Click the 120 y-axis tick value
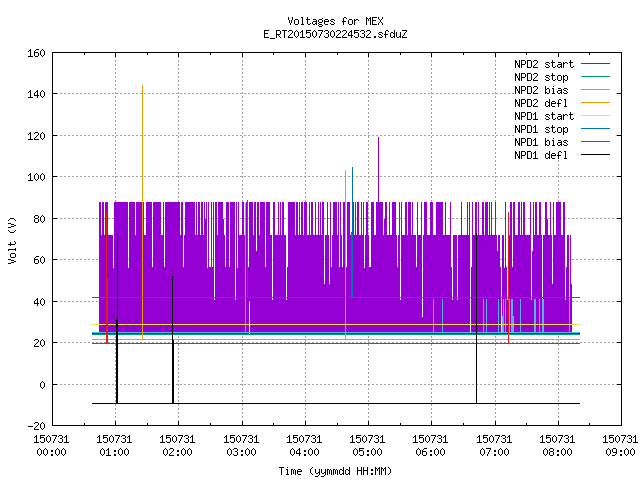The width and height of the screenshot is (640, 480). click(x=36, y=136)
